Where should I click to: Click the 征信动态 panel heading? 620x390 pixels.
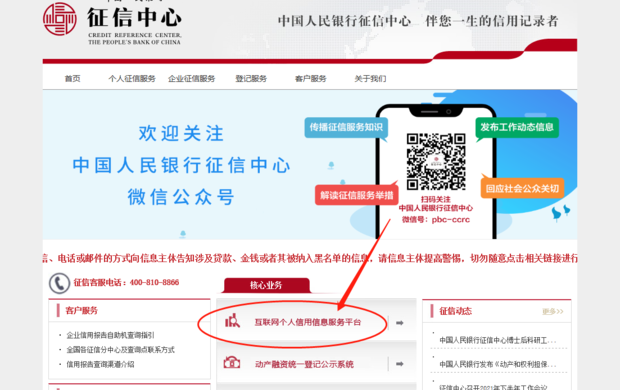[456, 311]
